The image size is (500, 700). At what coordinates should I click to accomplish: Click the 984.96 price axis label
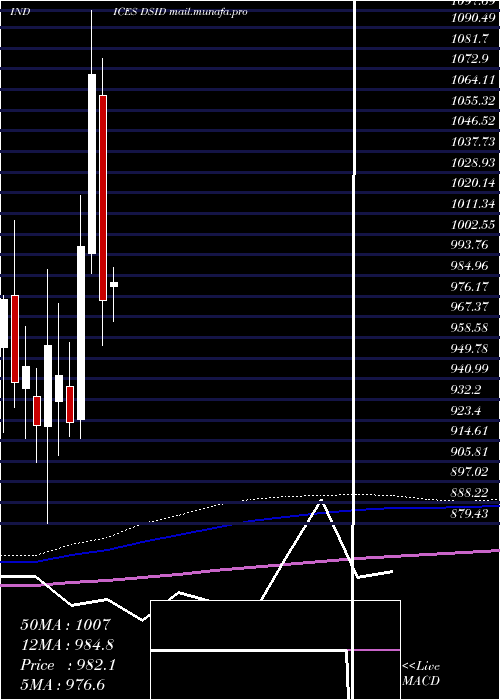470,266
